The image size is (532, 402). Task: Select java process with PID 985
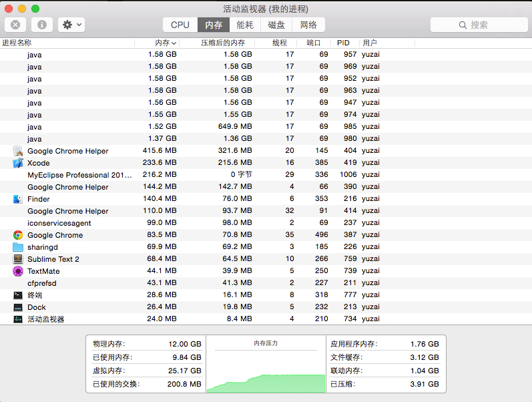tap(266, 127)
